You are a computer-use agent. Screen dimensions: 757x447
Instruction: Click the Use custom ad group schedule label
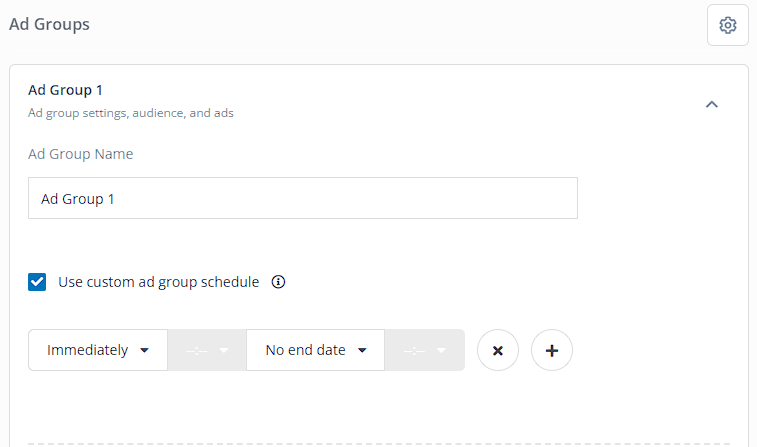click(158, 282)
